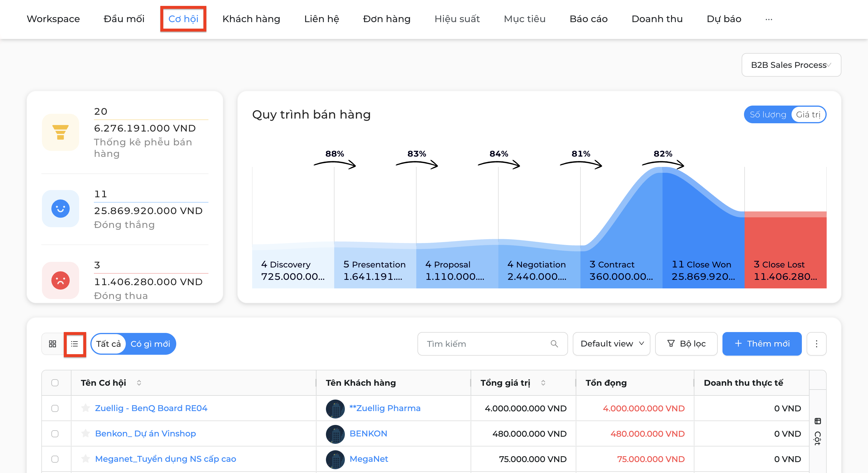Image resolution: width=868 pixels, height=473 pixels.
Task: Toggle chart to Giá trị mode
Action: coord(808,114)
